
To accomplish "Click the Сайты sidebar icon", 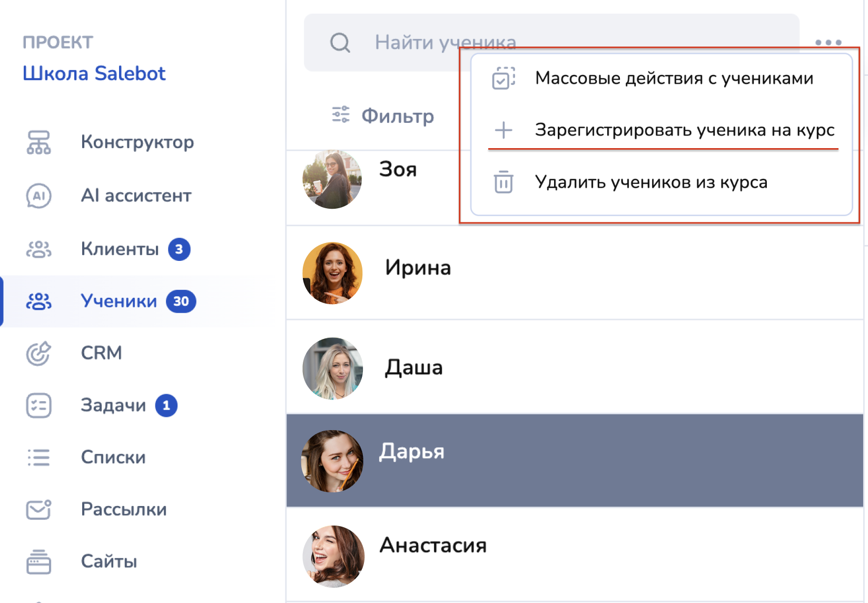I will pyautogui.click(x=38, y=561).
